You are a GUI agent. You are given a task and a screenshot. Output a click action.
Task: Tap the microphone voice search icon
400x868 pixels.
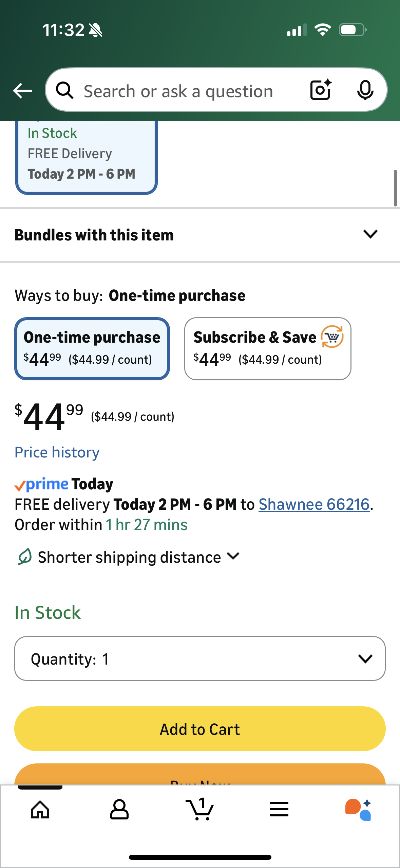[x=365, y=90]
